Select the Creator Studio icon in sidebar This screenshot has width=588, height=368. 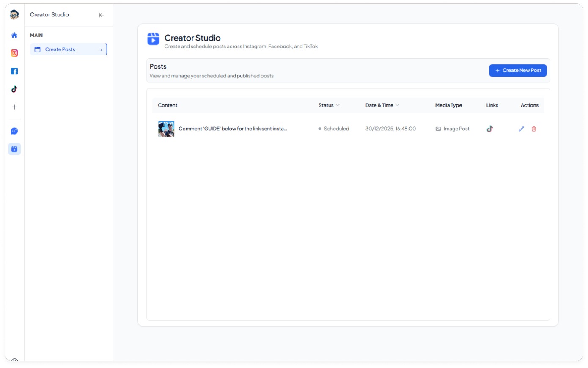point(14,149)
